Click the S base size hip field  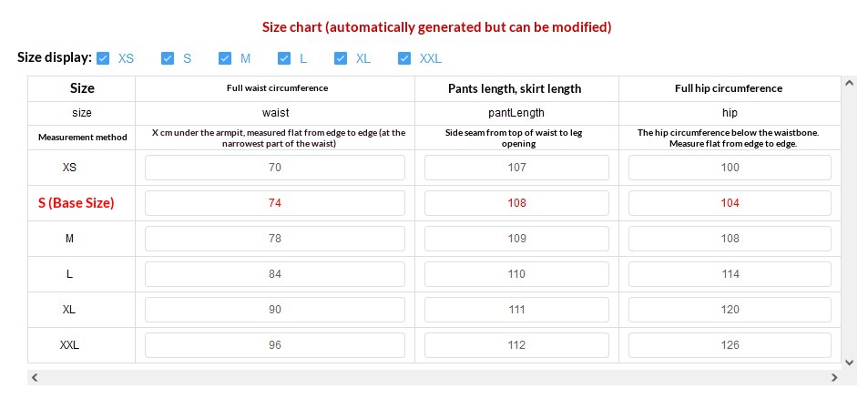coord(730,203)
